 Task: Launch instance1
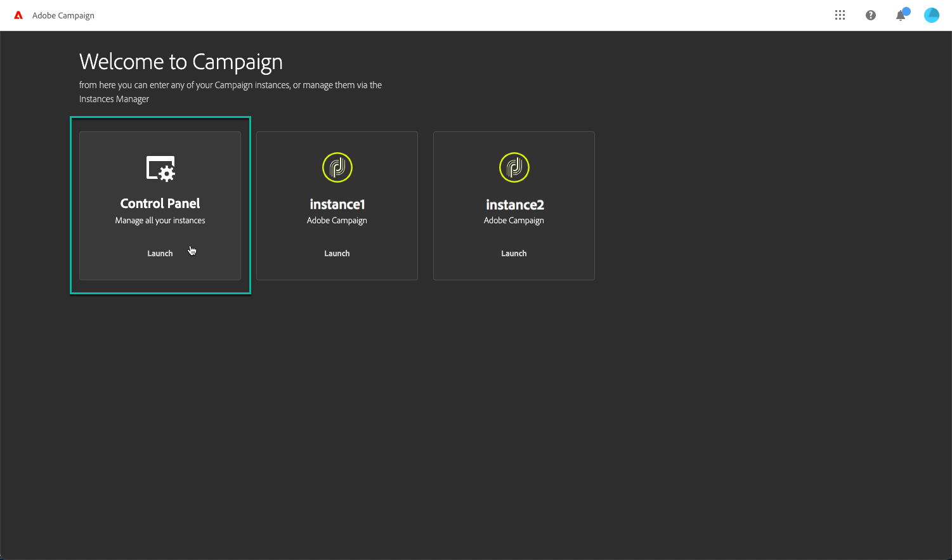coord(337,254)
